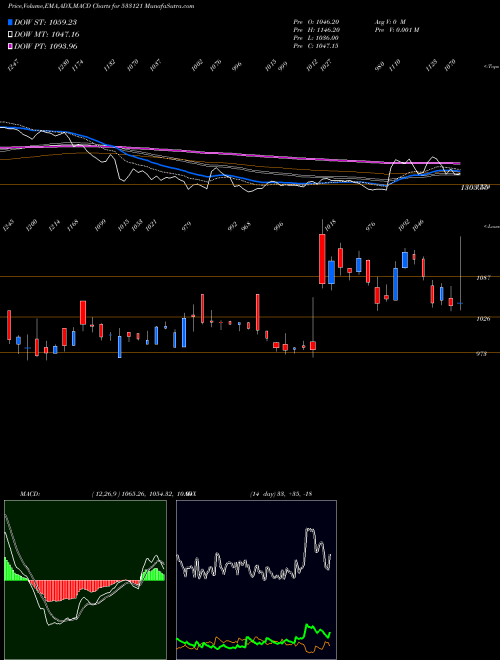Select the DOW MT 1047.16 label
Viewport: 500px width, 660px height.
[x=47, y=35]
